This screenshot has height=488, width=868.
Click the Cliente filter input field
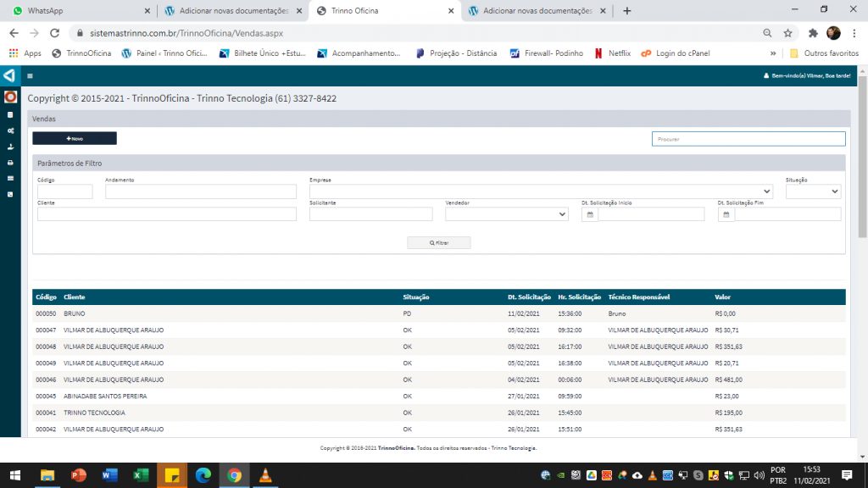(x=167, y=215)
